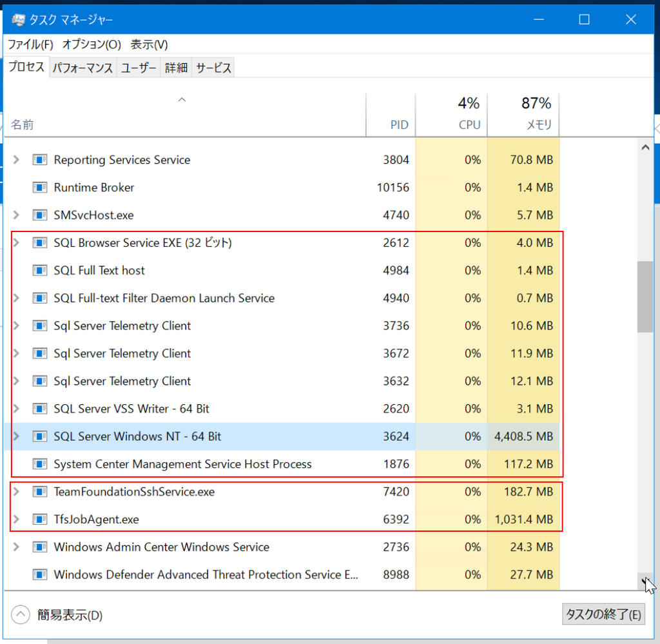Screen dimensions: 660x644
Task: Click the SQL Full-text Filter Daemon icon
Action: click(39, 298)
